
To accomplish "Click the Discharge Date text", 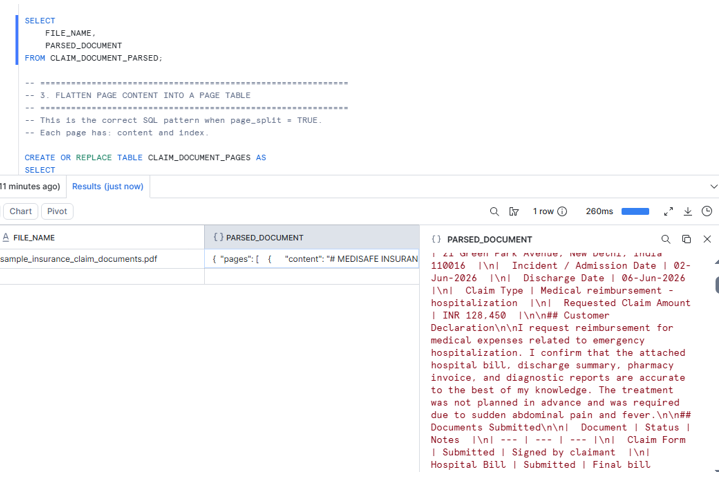I will click(x=563, y=278).
